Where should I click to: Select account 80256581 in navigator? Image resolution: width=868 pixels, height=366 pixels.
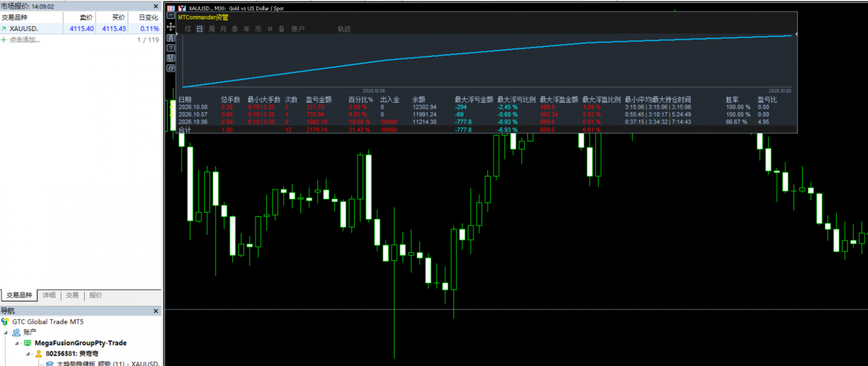70,353
